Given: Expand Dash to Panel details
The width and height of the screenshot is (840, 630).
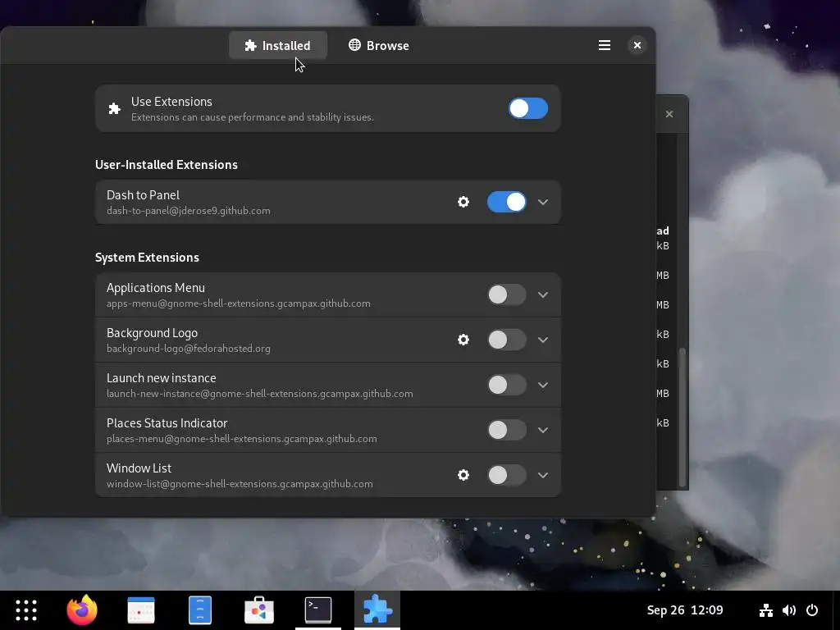Looking at the screenshot, I should click(543, 202).
